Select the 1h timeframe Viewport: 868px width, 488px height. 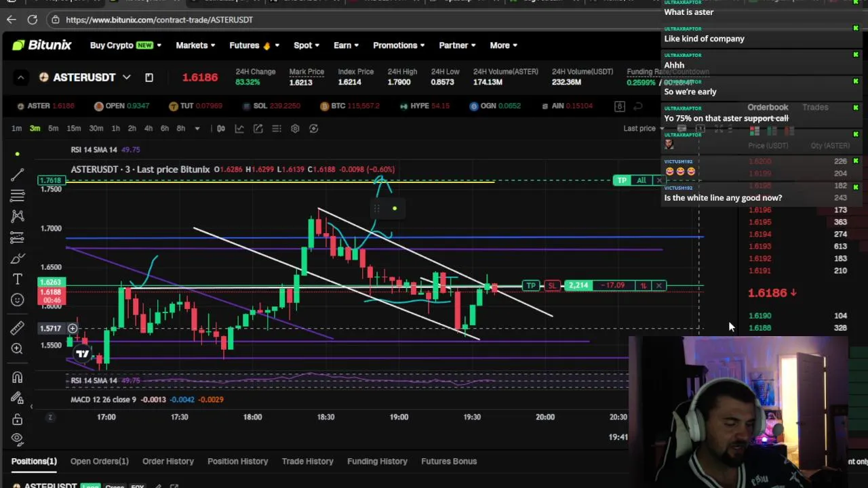click(x=115, y=128)
